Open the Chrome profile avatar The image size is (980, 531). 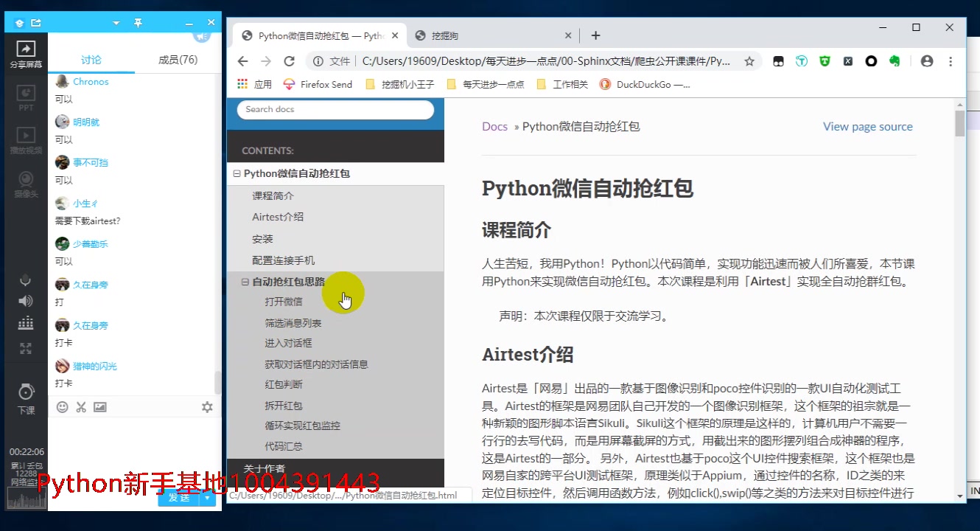point(927,61)
